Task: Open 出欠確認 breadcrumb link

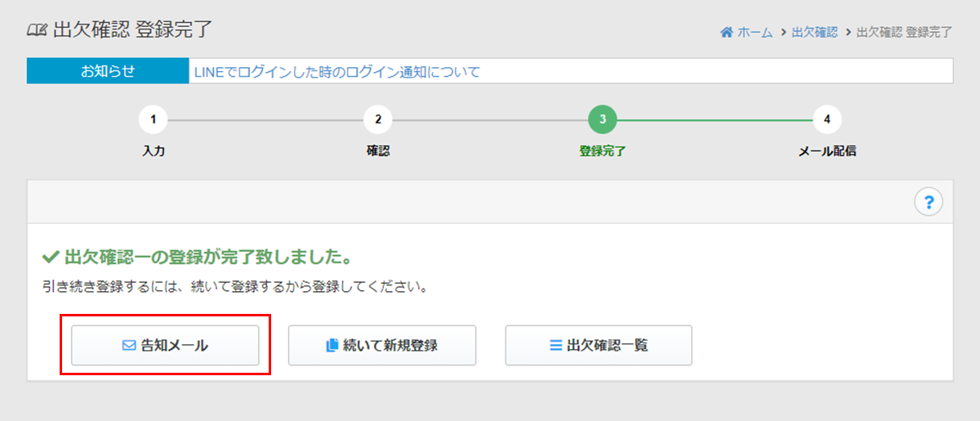Action: coord(814,32)
